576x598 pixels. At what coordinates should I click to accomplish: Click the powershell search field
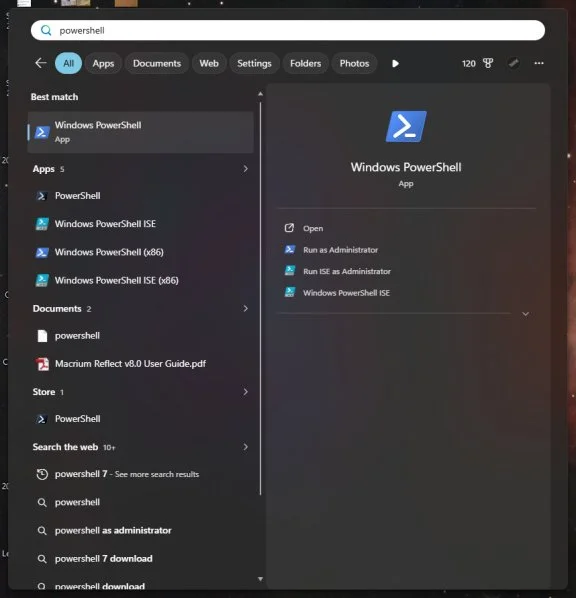coord(288,31)
